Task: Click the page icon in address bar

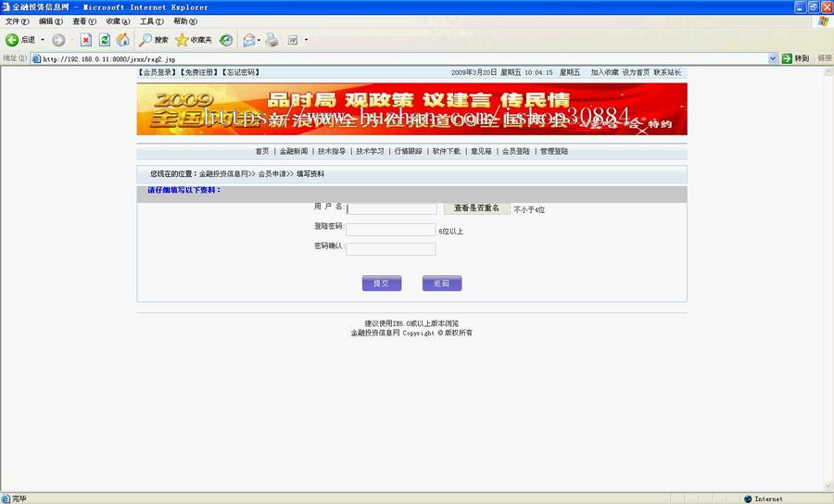Action: pyautogui.click(x=36, y=58)
